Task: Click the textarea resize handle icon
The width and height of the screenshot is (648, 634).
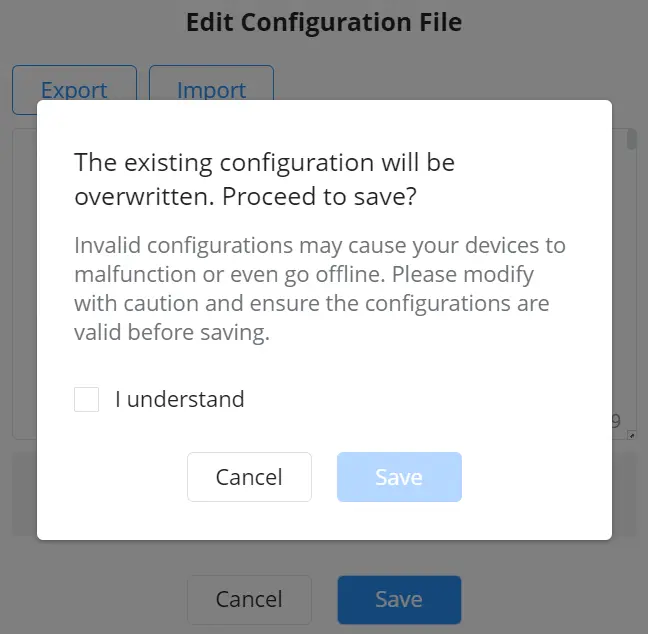Action: 631,435
